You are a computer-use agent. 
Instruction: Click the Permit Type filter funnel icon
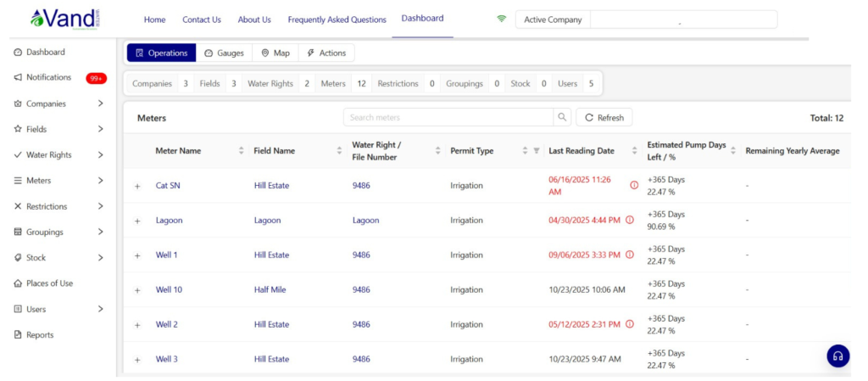coord(536,151)
